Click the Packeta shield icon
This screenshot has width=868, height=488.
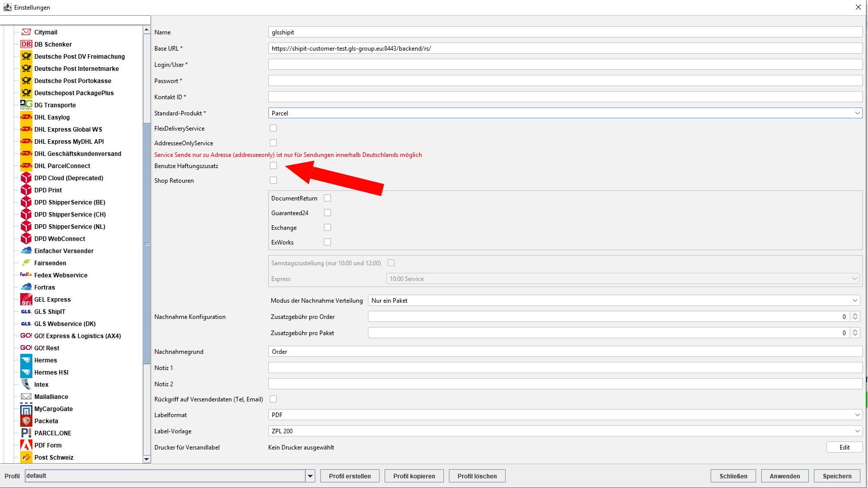click(x=26, y=421)
